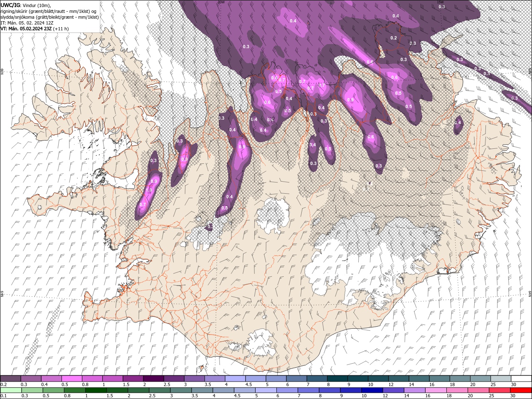
Task: Click the 'slydda/snjókoma (grátt/bleikt/grænt - mm/1klst)' line
Action: pyautogui.click(x=49, y=17)
